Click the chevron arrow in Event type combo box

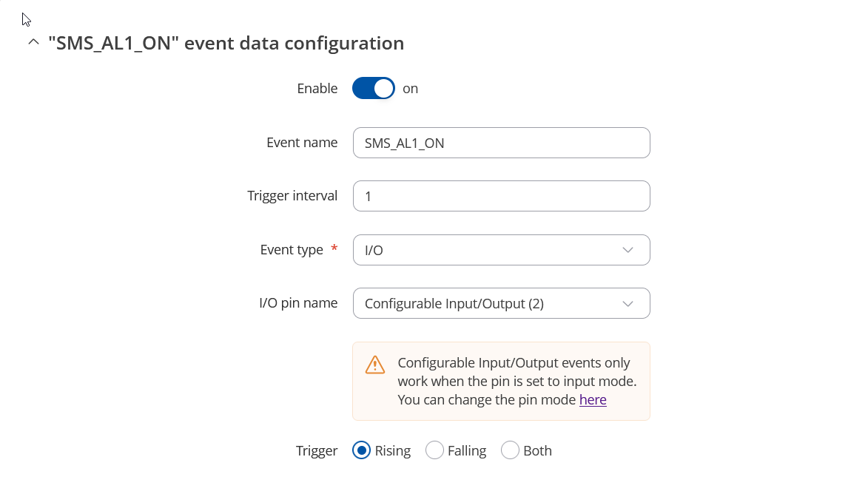[x=628, y=250]
